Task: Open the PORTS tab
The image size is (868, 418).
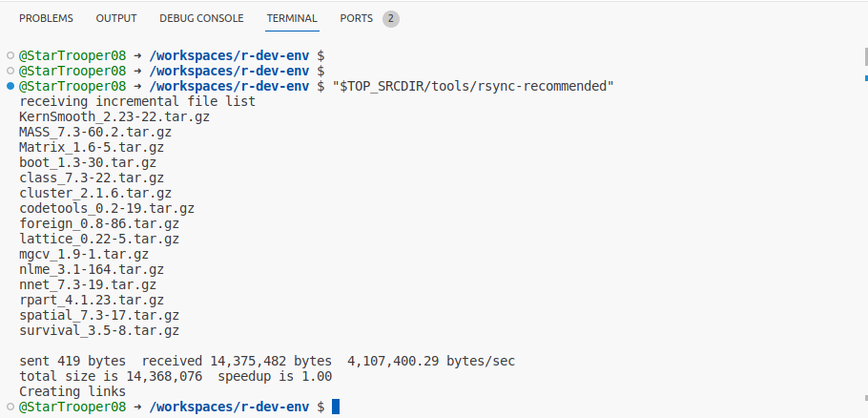Action: tap(357, 18)
